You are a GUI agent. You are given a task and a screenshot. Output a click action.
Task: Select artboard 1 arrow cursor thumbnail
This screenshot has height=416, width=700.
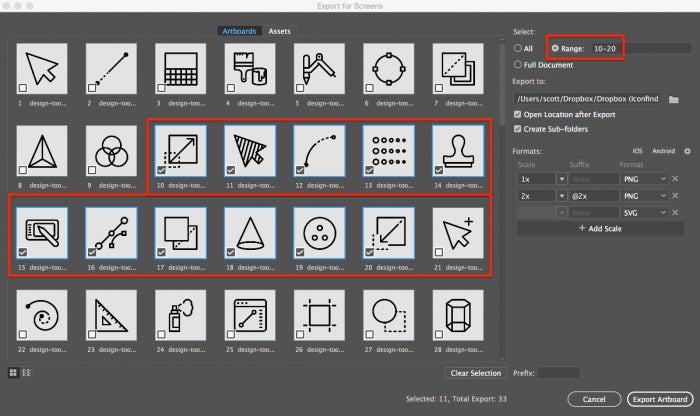(42, 69)
